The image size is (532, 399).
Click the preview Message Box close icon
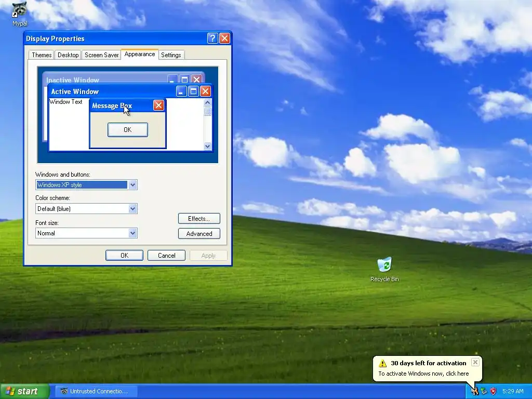coord(158,105)
